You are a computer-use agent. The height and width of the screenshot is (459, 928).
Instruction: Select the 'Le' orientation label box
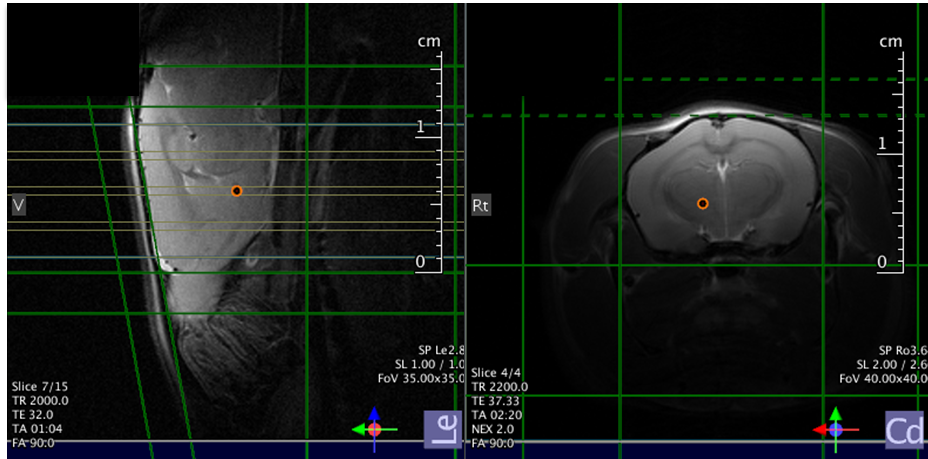pos(440,428)
